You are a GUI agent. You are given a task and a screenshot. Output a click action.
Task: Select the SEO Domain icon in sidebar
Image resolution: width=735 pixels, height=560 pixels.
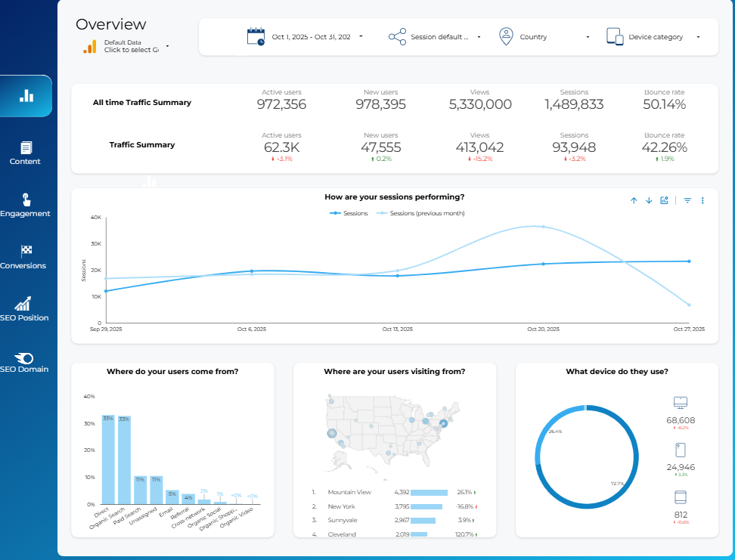tap(25, 357)
